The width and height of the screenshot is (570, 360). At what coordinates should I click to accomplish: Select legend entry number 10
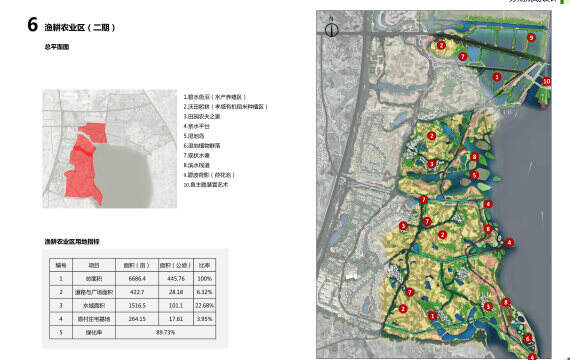pos(206,184)
